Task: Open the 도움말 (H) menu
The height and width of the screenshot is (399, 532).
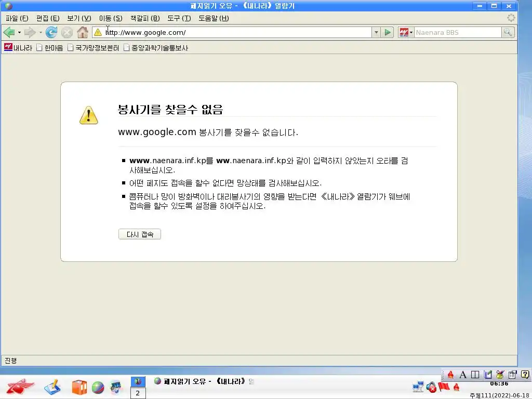Action: pos(214,18)
